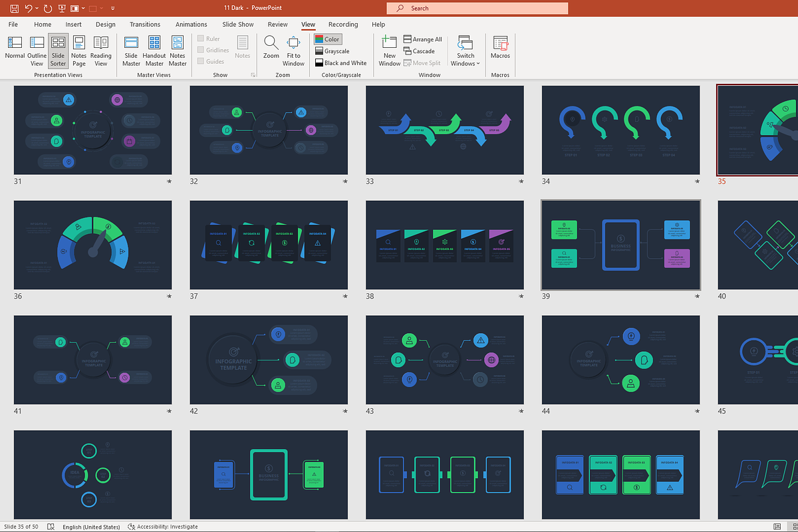Click the Redo icon in quick access toolbar
This screenshot has height=532, width=798.
[48, 9]
